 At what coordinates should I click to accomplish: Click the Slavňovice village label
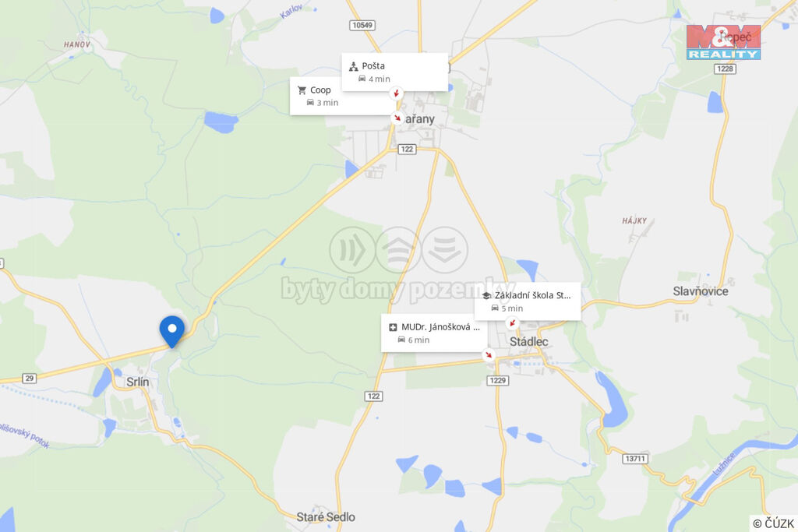click(701, 291)
